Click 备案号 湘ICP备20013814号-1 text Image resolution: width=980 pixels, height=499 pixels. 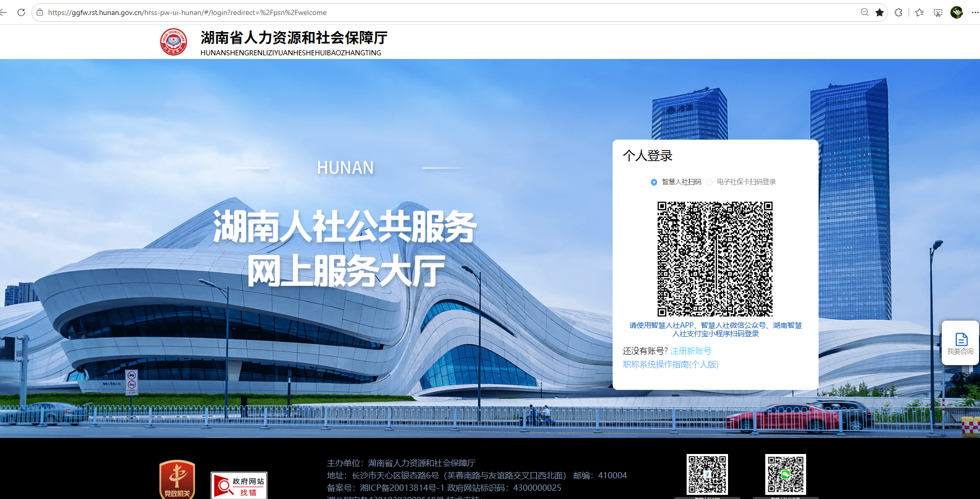pyautogui.click(x=385, y=488)
